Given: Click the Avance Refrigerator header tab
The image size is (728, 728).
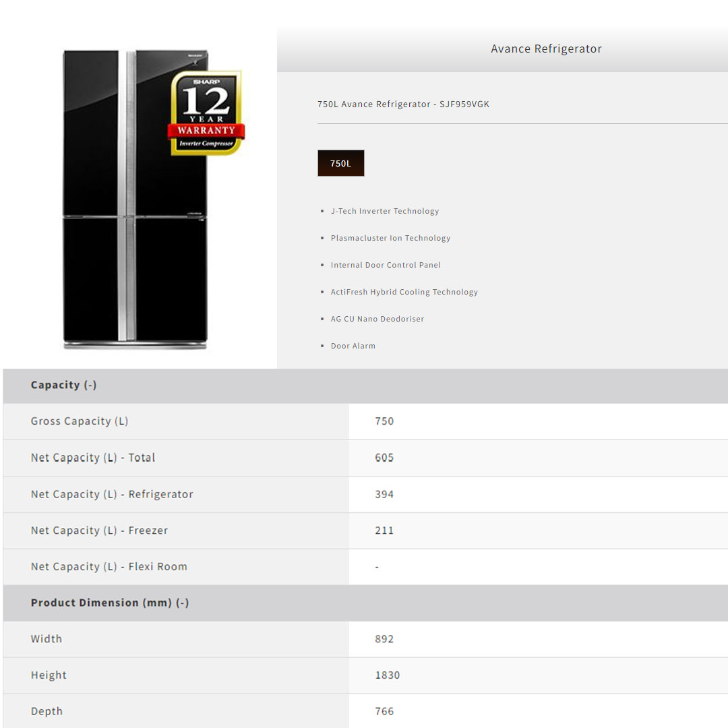Looking at the screenshot, I should click(546, 49).
